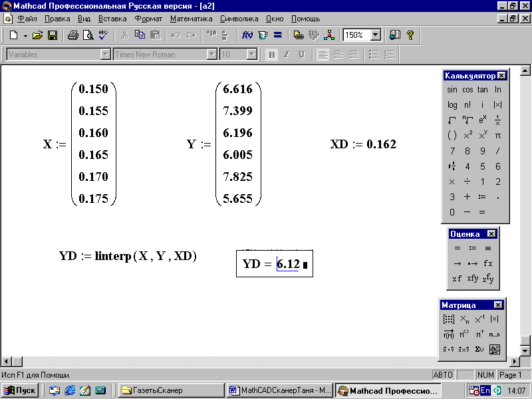Click the symbolic arrow in Оценка palette
The width and height of the screenshot is (532, 399).
click(x=458, y=263)
